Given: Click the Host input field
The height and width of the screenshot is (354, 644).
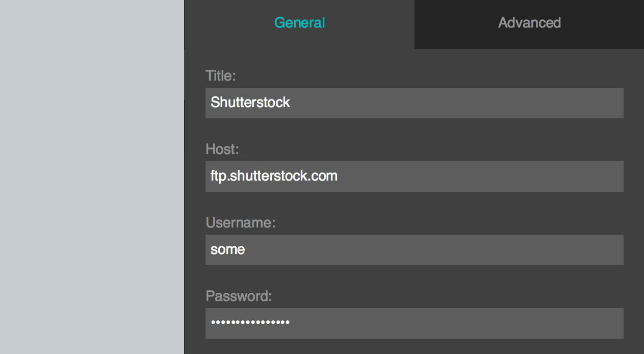Looking at the screenshot, I should (414, 176).
